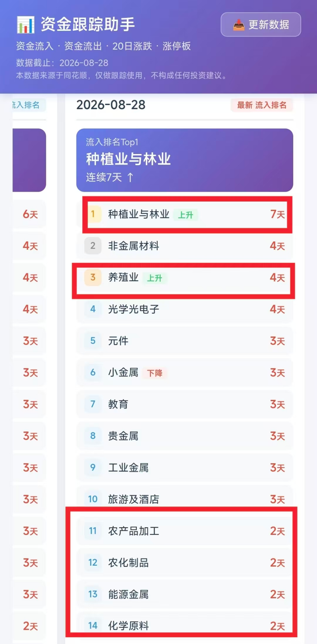Click the up arrow beside 连续7天
317x644 pixels.
click(x=130, y=177)
